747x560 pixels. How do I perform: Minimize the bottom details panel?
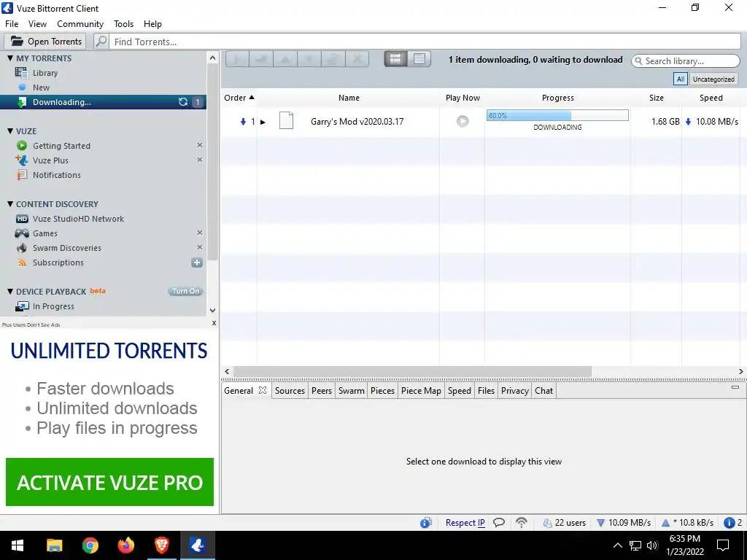pos(735,387)
